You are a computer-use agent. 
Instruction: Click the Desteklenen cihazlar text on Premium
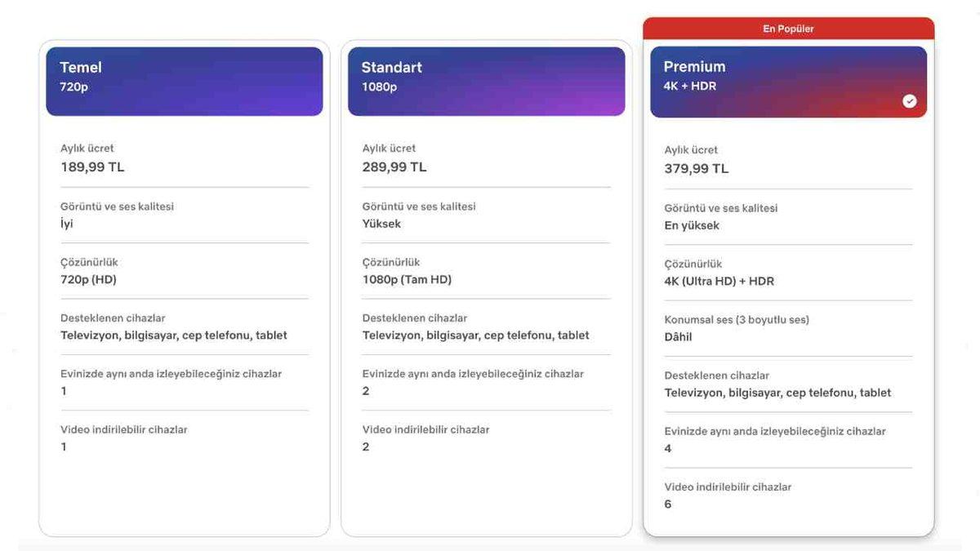[x=719, y=375]
